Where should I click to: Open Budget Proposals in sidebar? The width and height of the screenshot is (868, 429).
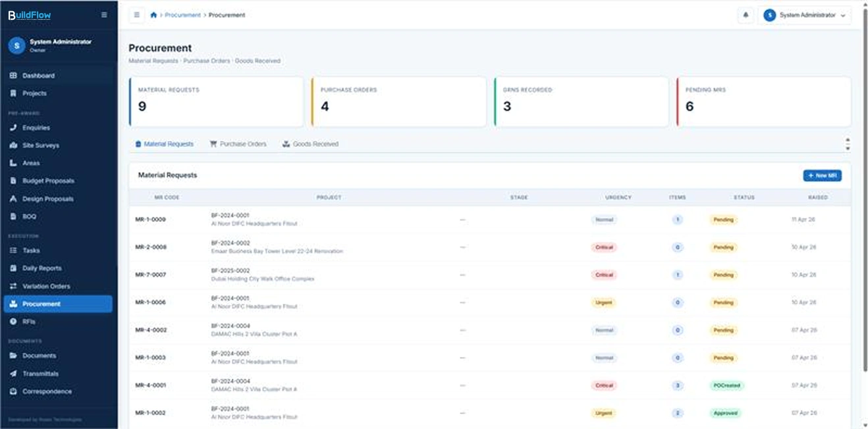coord(48,181)
